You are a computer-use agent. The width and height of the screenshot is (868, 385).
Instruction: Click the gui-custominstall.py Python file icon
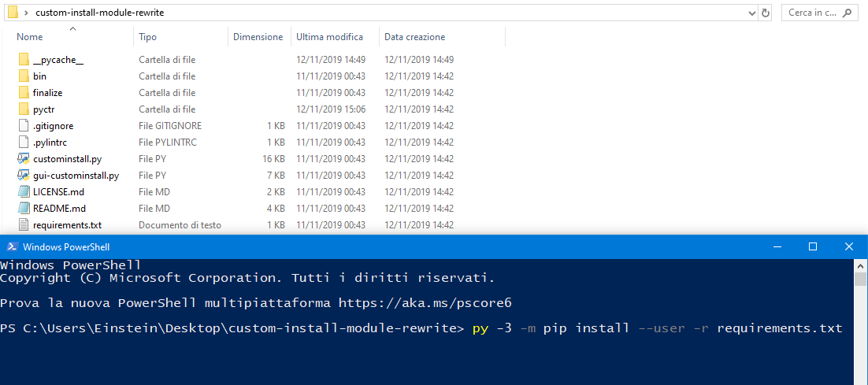pos(24,176)
